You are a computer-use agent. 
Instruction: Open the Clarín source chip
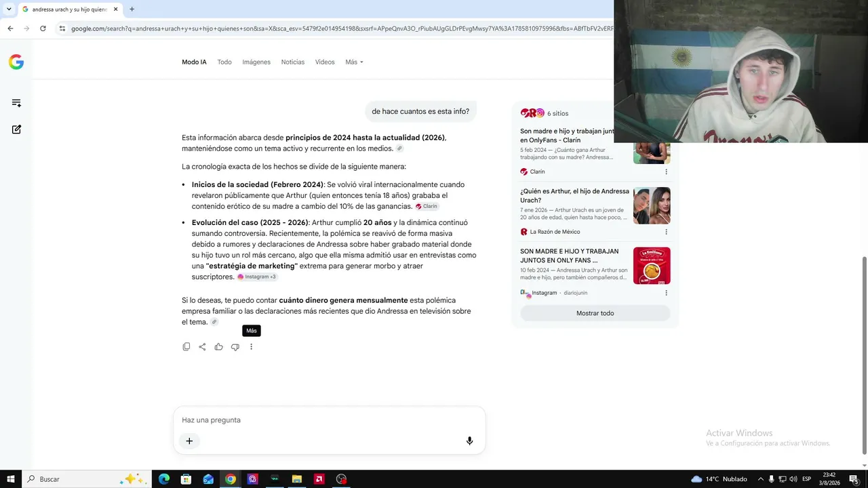pyautogui.click(x=427, y=206)
